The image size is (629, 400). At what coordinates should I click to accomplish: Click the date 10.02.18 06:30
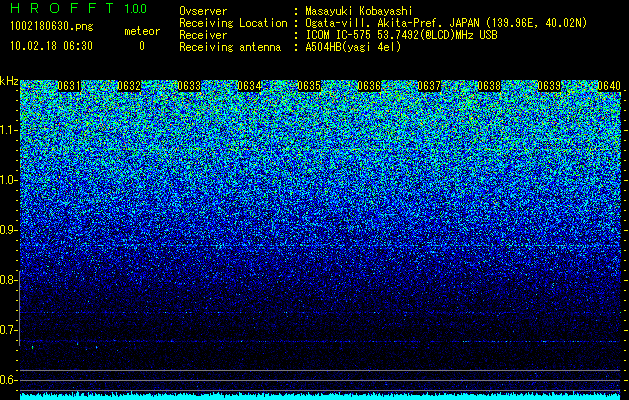pos(51,46)
